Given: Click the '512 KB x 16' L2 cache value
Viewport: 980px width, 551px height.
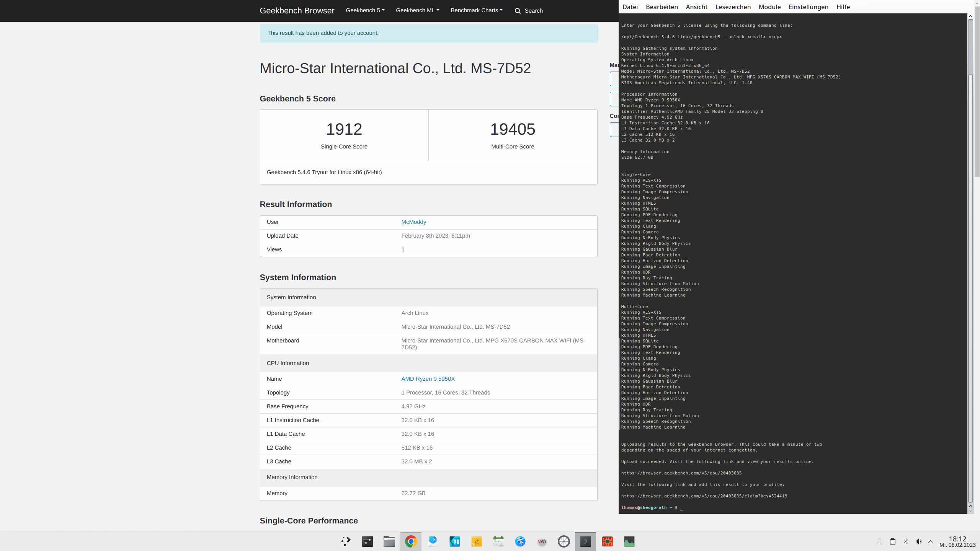Looking at the screenshot, I should 417,448.
